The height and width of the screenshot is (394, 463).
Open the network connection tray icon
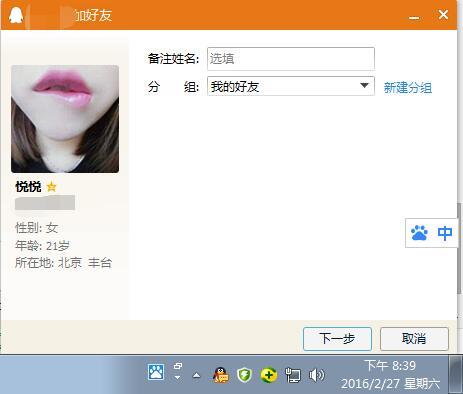293,375
